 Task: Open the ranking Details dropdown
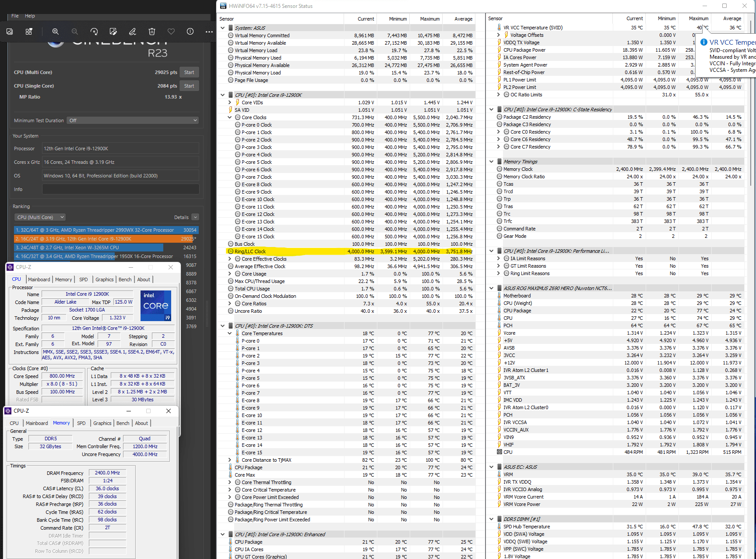195,217
